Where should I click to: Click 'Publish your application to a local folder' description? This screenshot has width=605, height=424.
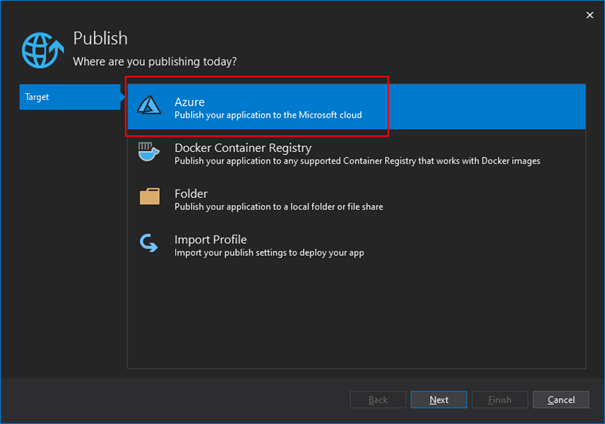(x=279, y=207)
